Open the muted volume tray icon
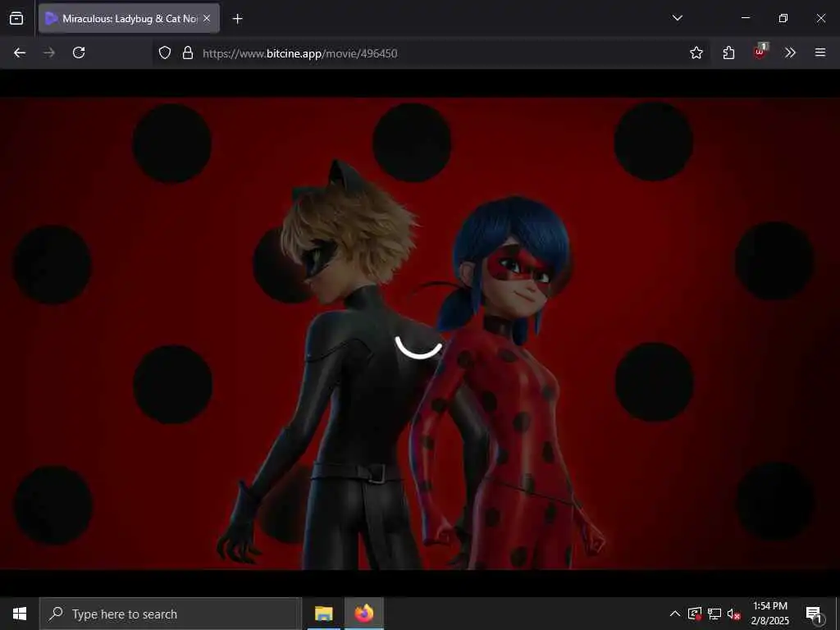 coord(734,614)
